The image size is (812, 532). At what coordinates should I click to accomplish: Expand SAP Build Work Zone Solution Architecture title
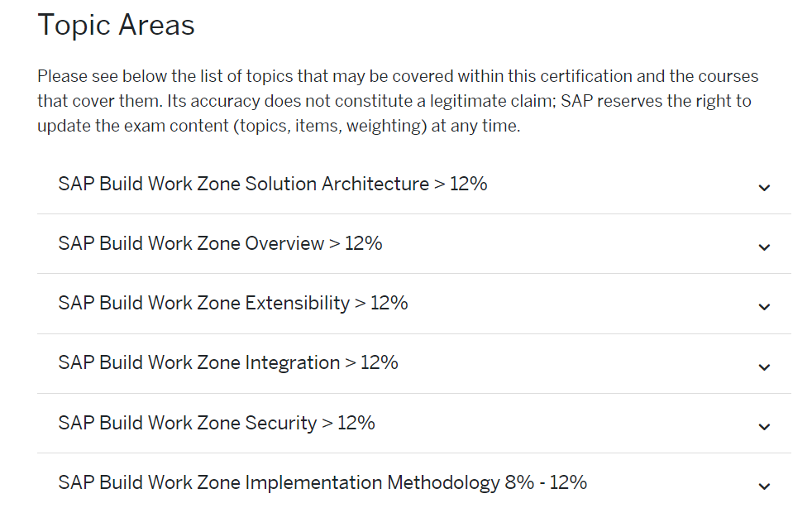point(243,184)
